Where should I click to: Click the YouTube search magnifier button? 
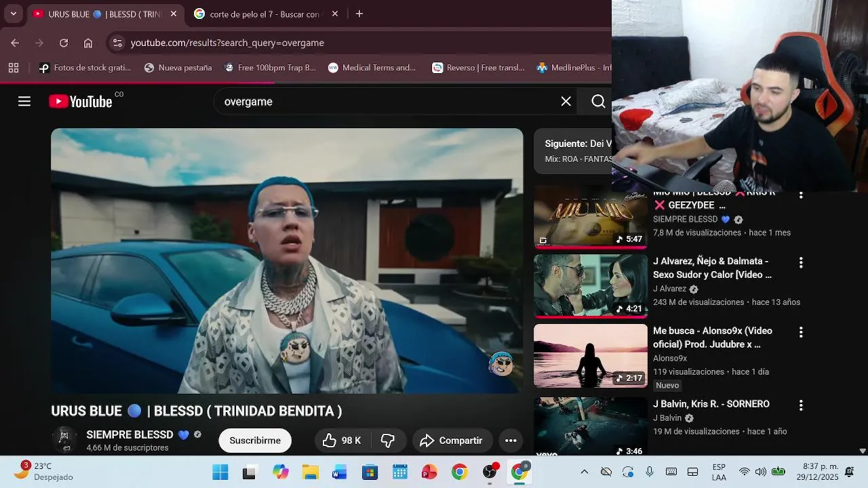[598, 102]
